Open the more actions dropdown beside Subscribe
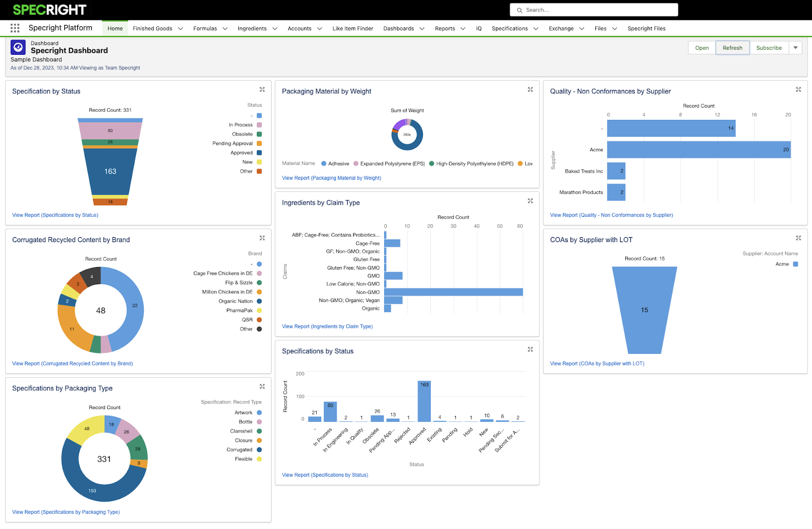 tap(796, 48)
